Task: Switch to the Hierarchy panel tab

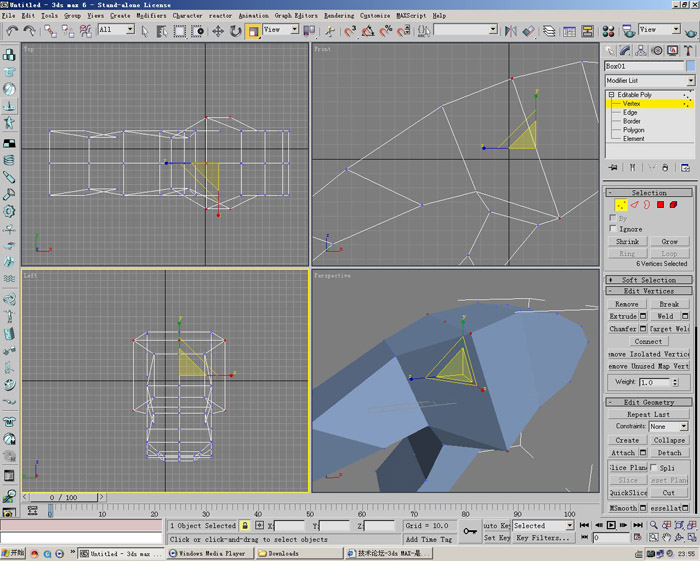Action: 641,50
